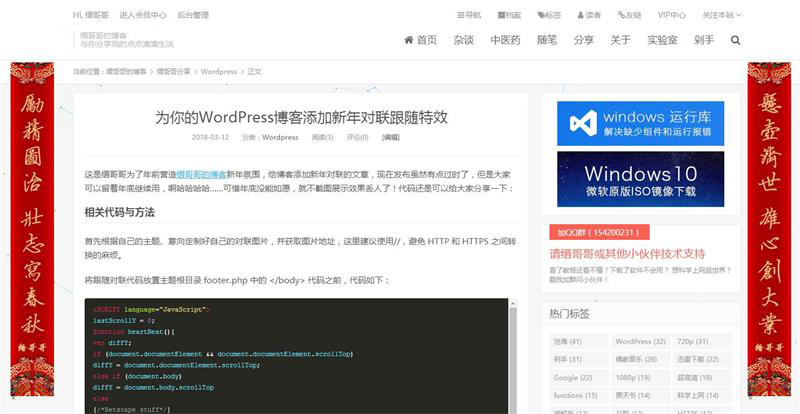Open the 杂谈 menu item
The image size is (800, 414).
[464, 40]
